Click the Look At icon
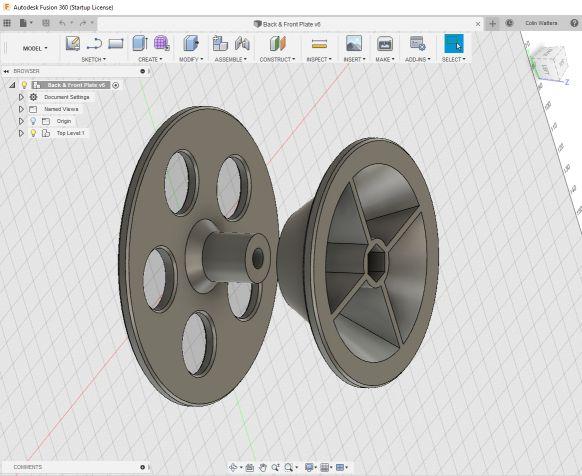The width and height of the screenshot is (582, 476). [250, 467]
